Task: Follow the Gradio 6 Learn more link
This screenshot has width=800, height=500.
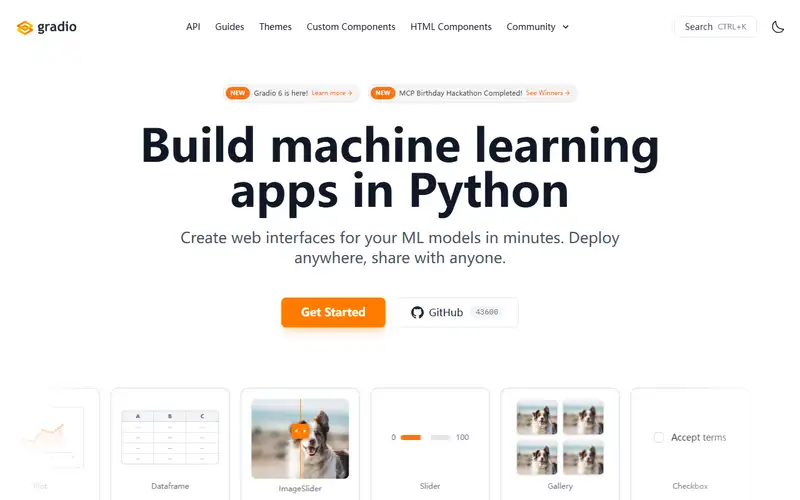Action: (332, 93)
